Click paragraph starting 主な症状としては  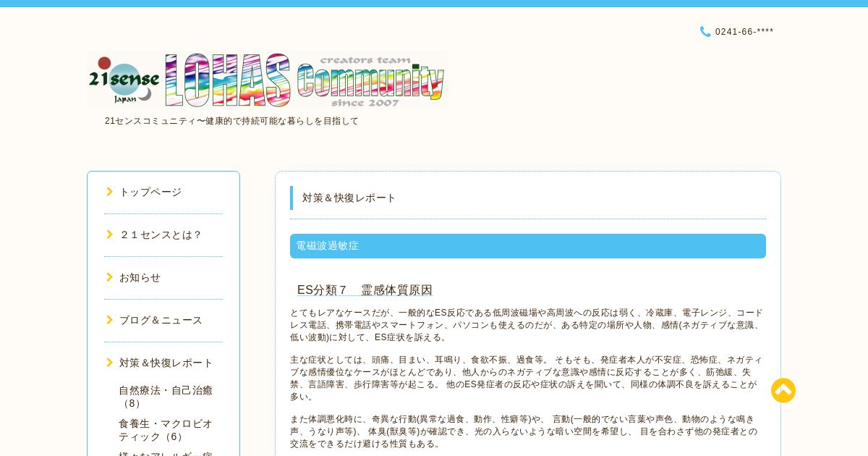tap(527, 378)
